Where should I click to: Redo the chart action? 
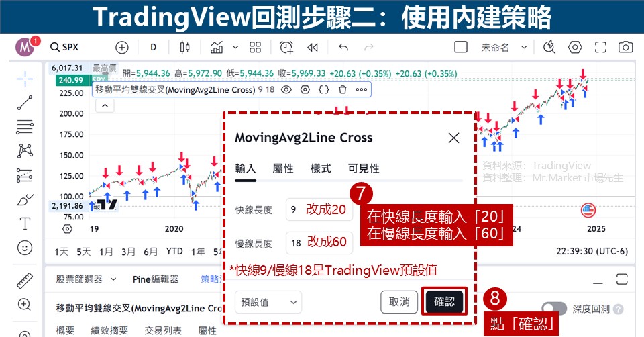coord(369,47)
